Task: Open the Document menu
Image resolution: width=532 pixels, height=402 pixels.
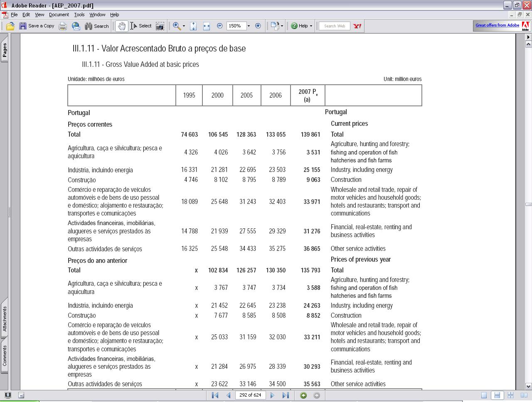Action: click(x=59, y=15)
